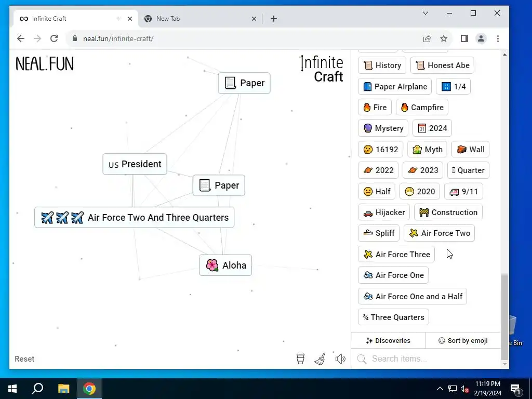Select the 2023 item

pyautogui.click(x=423, y=170)
